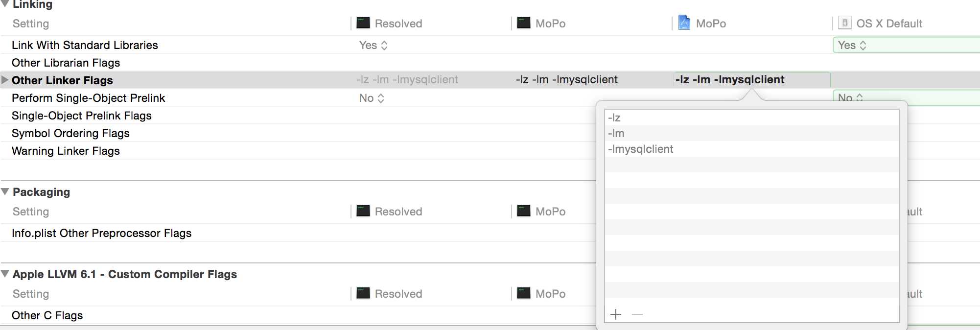The width and height of the screenshot is (980, 330).
Task: Click the Resolved icon in Custom Compiler Flags section
Action: [363, 293]
